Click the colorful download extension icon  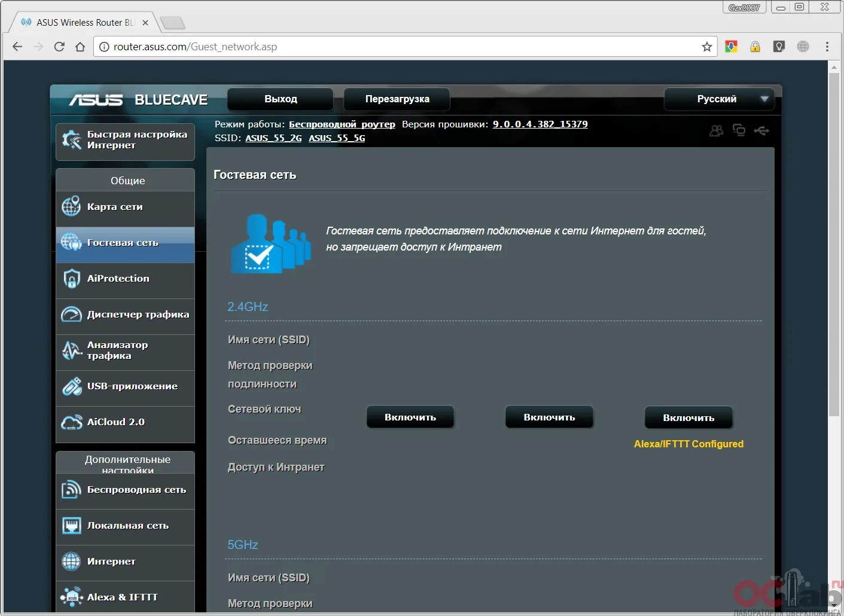731,47
